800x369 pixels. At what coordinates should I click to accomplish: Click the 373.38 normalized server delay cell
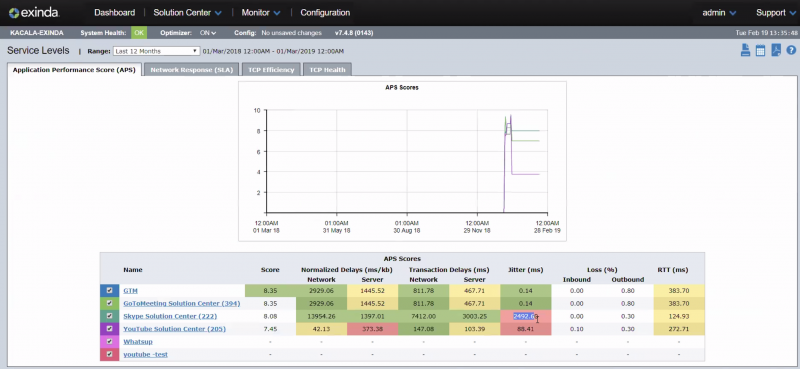point(372,329)
